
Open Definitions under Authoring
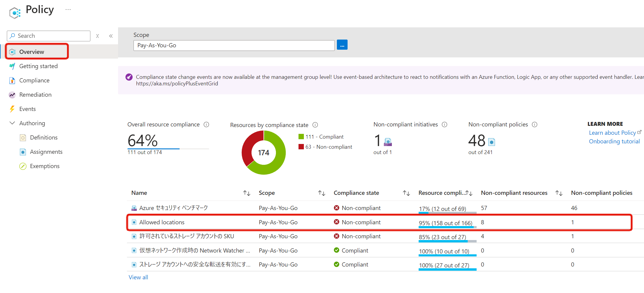click(x=44, y=137)
